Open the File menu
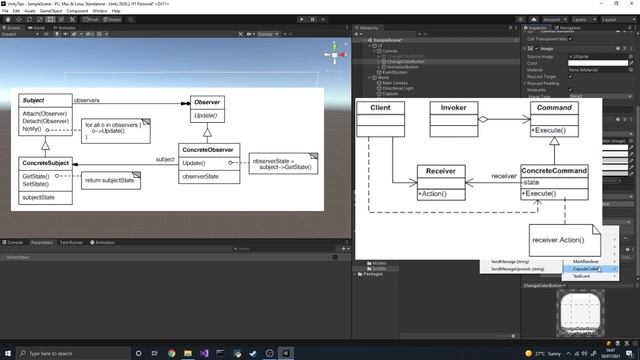 [5, 11]
